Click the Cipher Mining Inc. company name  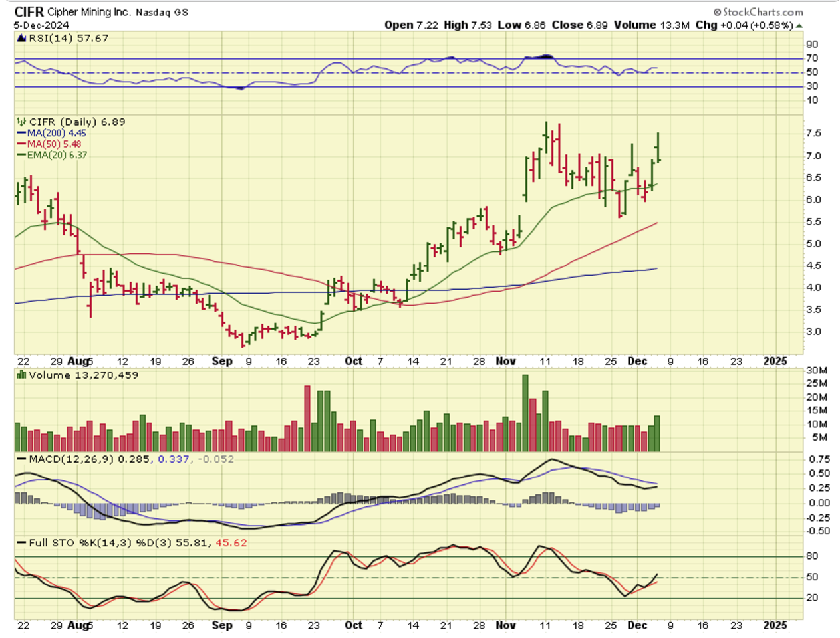[89, 12]
